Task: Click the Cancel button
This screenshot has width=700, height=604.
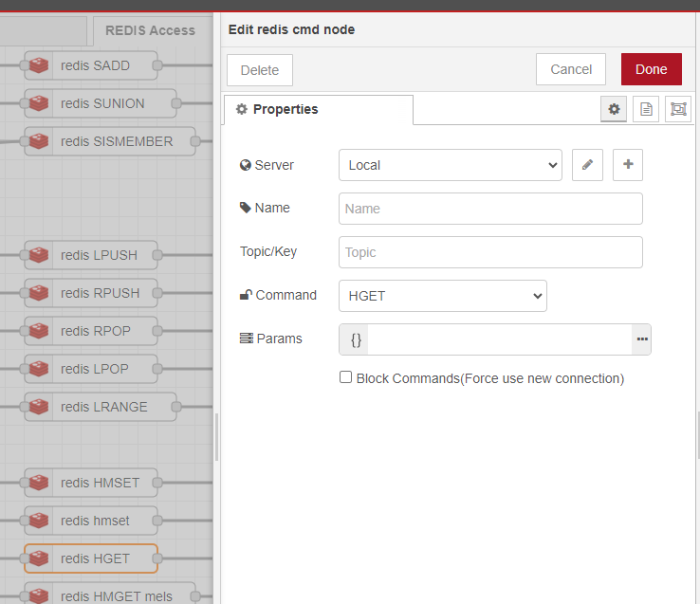Action: (x=571, y=69)
